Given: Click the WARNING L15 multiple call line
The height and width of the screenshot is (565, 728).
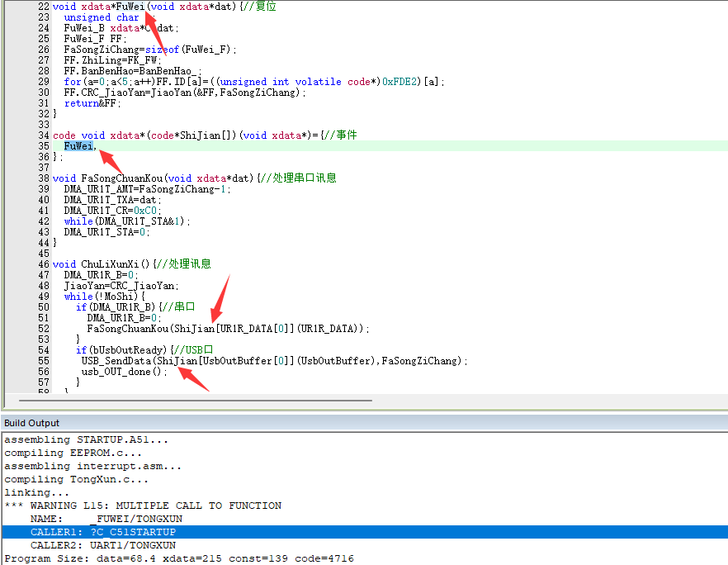Looking at the screenshot, I should (x=143, y=506).
